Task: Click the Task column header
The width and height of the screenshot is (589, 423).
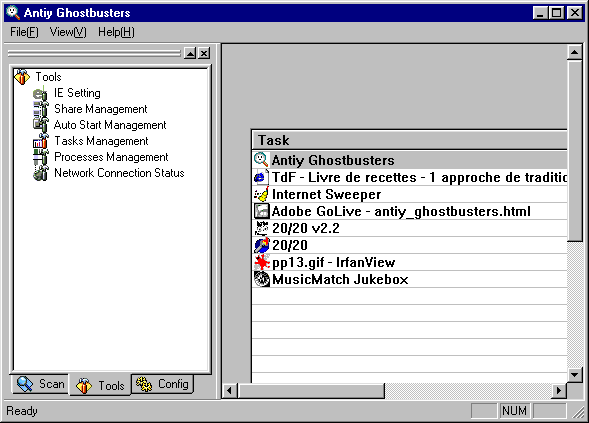Action: pos(409,140)
